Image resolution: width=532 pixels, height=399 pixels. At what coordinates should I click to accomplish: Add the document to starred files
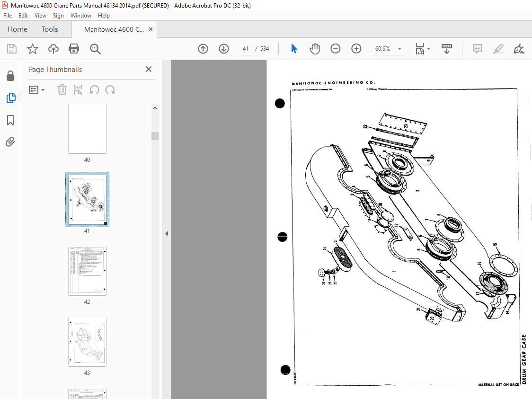pyautogui.click(x=33, y=49)
